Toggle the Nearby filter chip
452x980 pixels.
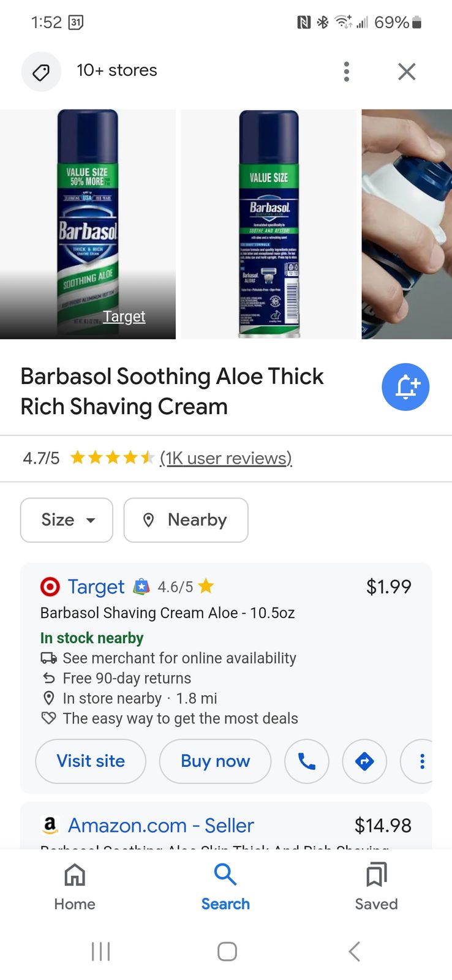click(186, 520)
